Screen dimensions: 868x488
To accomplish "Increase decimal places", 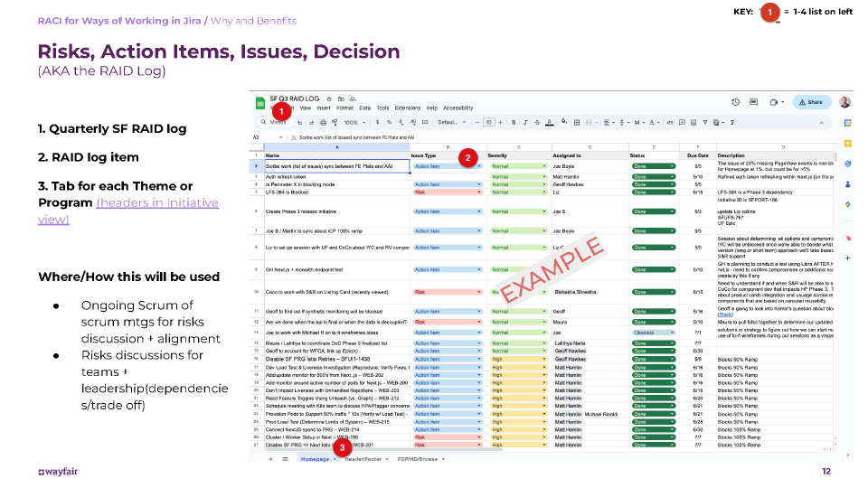I will (x=413, y=122).
